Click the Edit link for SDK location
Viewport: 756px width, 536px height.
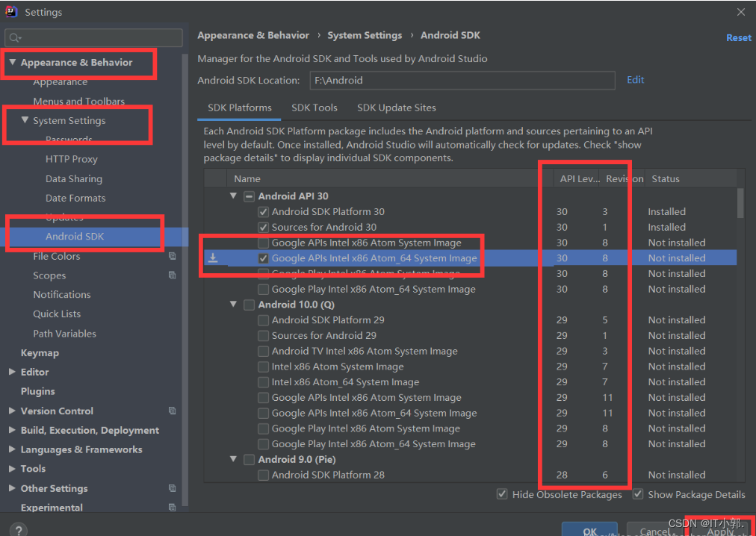coord(635,80)
